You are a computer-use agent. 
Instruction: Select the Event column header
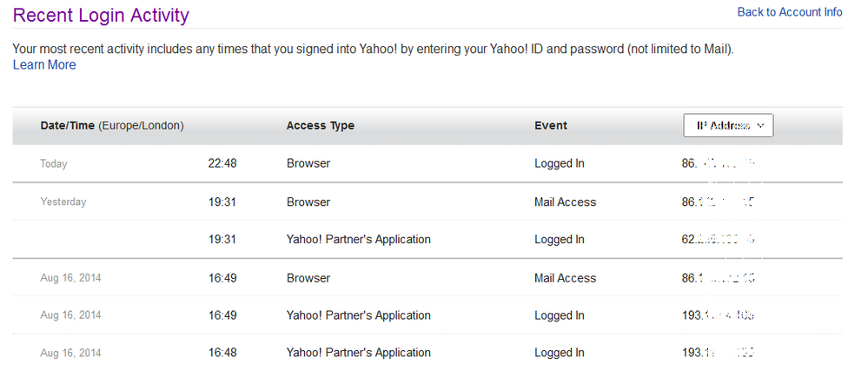point(551,126)
